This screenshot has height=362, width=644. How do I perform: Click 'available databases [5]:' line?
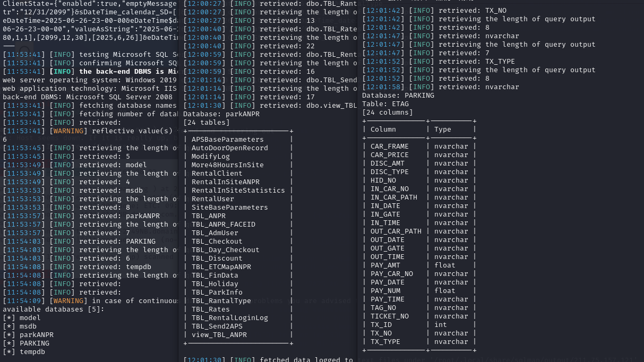[x=54, y=309]
